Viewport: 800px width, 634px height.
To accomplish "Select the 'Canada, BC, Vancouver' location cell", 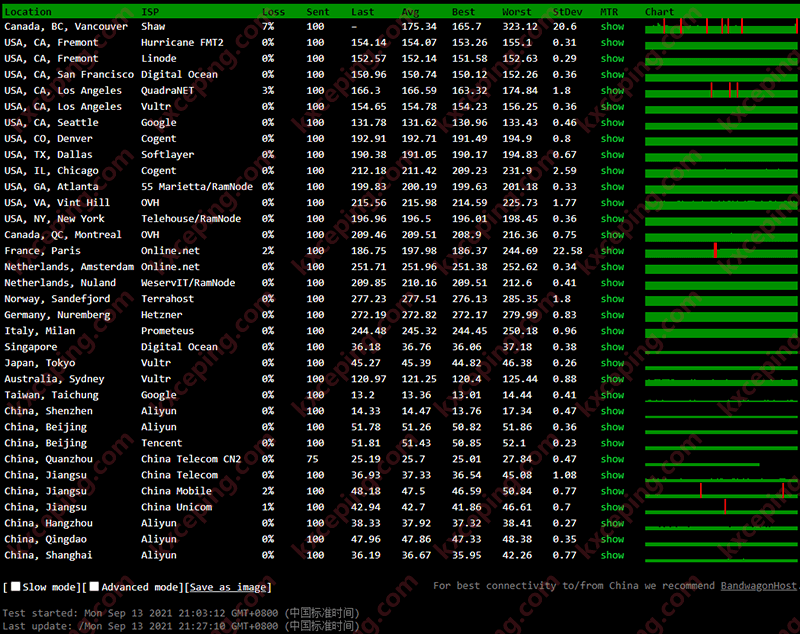I will pyautogui.click(x=66, y=27).
